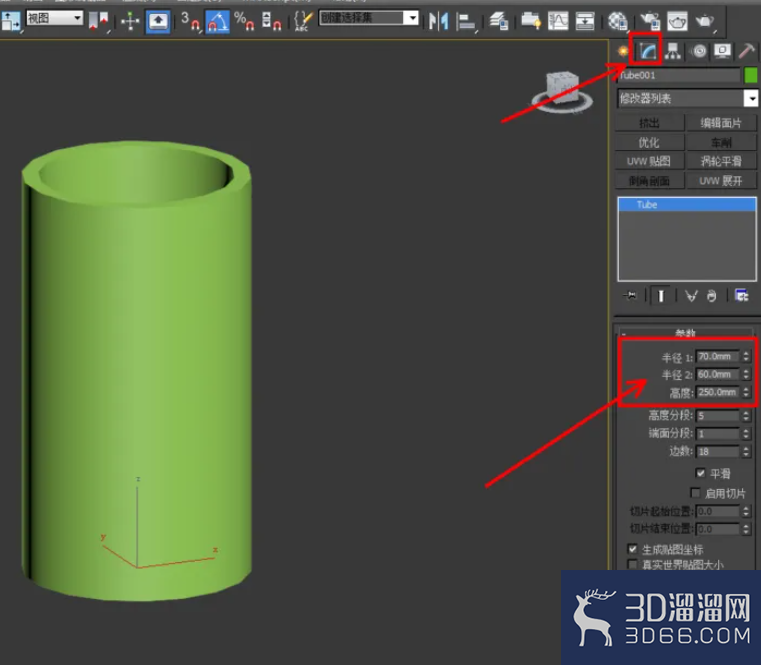This screenshot has width=761, height=665.
Task: Open the Material Editor icon
Action: tap(618, 21)
